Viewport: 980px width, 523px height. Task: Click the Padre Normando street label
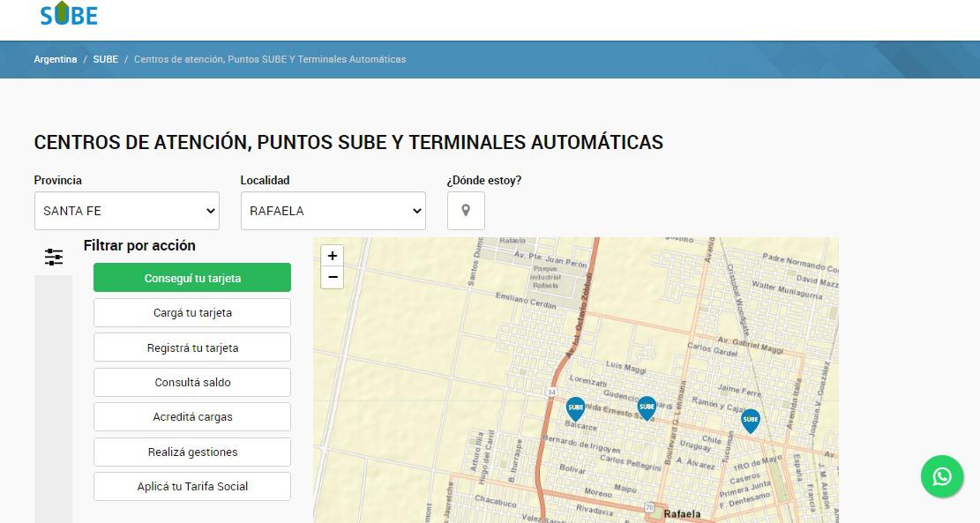pyautogui.click(x=800, y=263)
